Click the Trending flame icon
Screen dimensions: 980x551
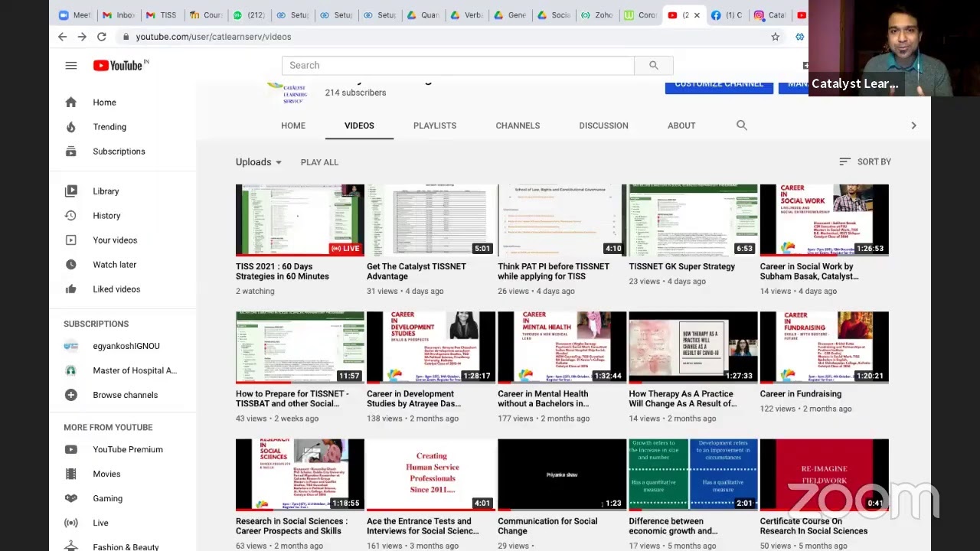coord(71,127)
